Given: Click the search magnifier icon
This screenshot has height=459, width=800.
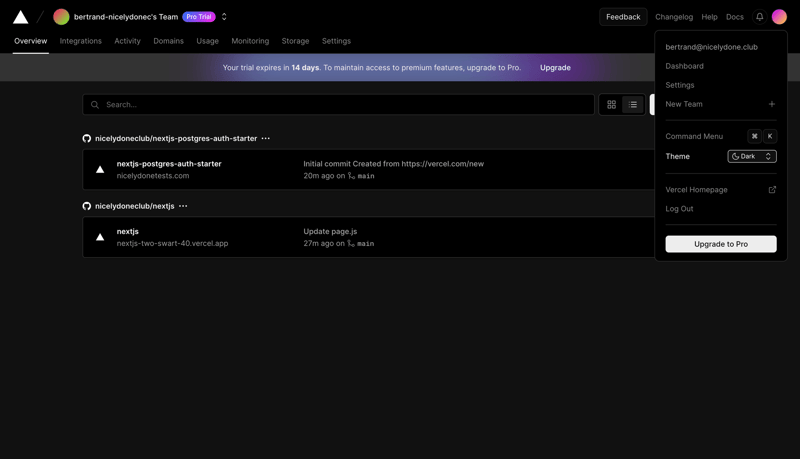Looking at the screenshot, I should tap(95, 105).
